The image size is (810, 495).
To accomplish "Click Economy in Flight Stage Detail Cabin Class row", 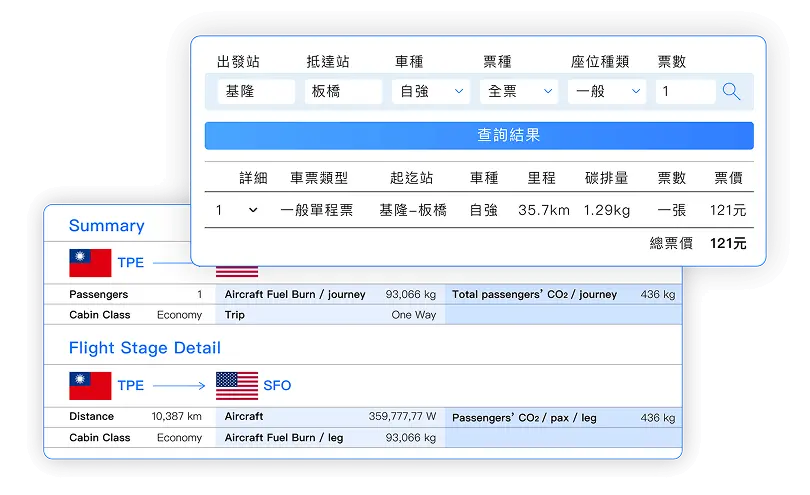I will [x=179, y=438].
